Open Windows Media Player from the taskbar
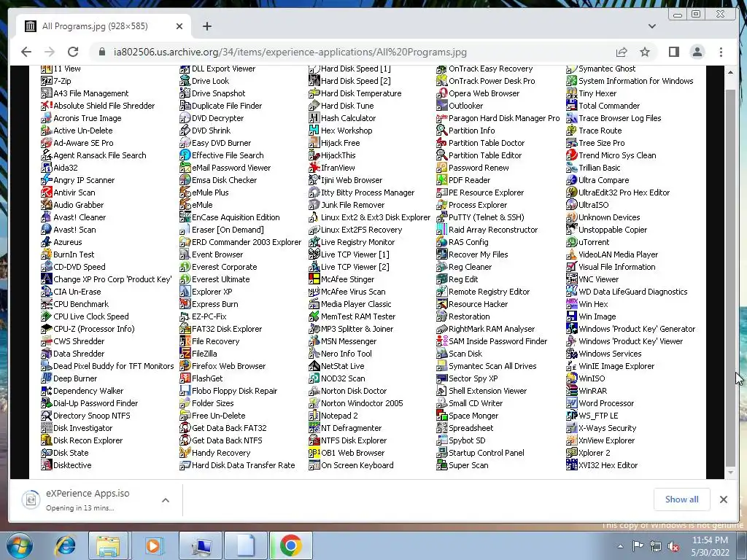The height and width of the screenshot is (560, 747). (153, 546)
